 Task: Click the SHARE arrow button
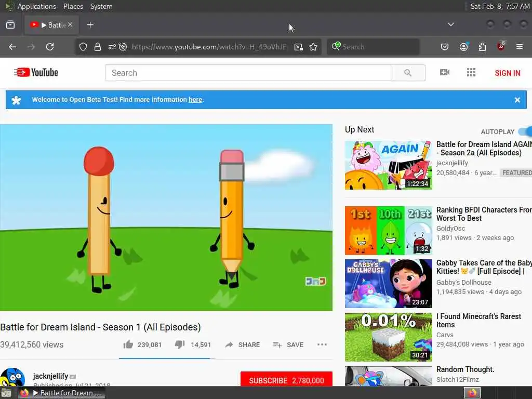[242, 345]
